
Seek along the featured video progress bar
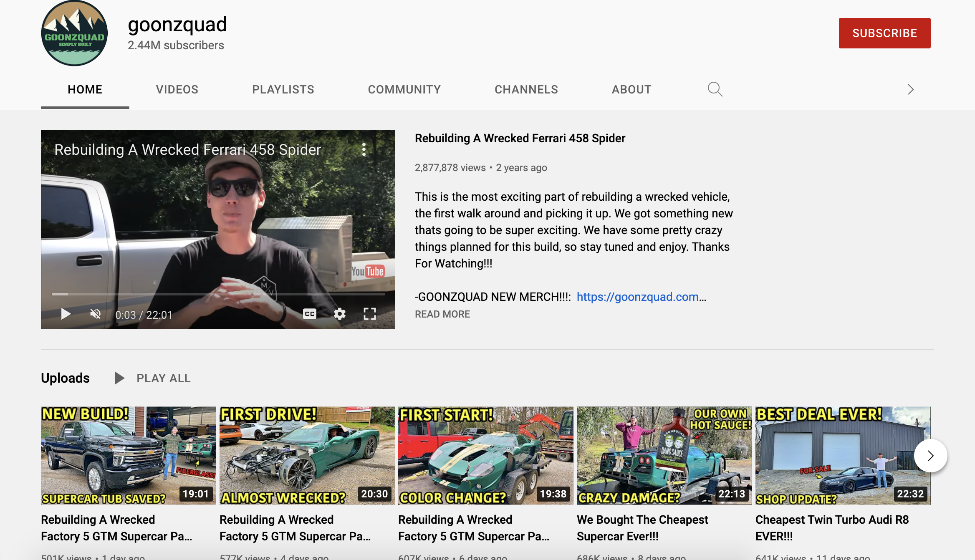pos(218,294)
